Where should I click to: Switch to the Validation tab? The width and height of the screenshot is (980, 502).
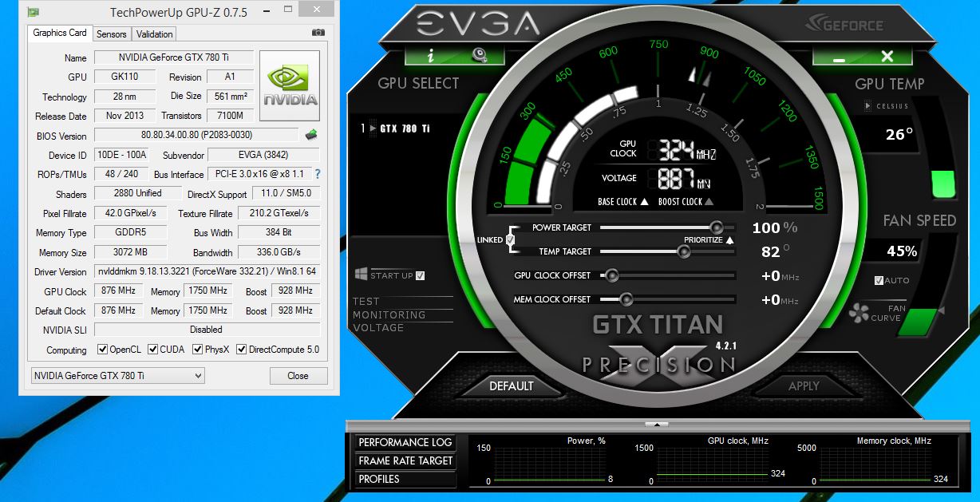coord(154,34)
